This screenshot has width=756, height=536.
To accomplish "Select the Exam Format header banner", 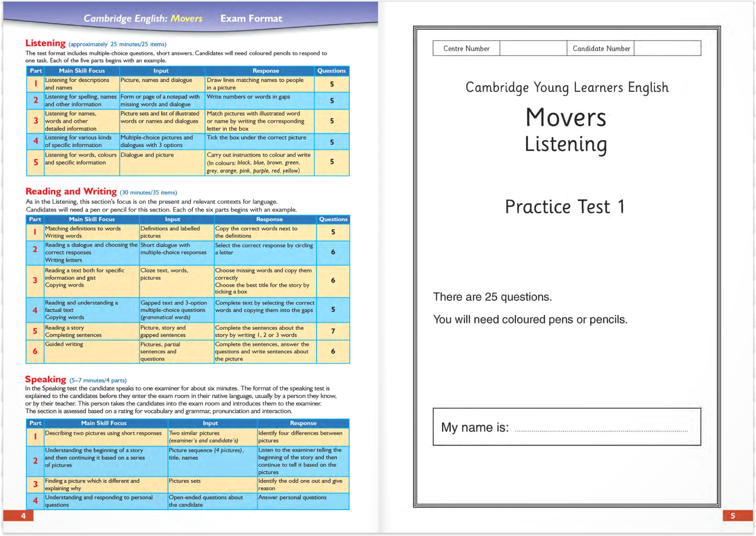I will (x=251, y=18).
